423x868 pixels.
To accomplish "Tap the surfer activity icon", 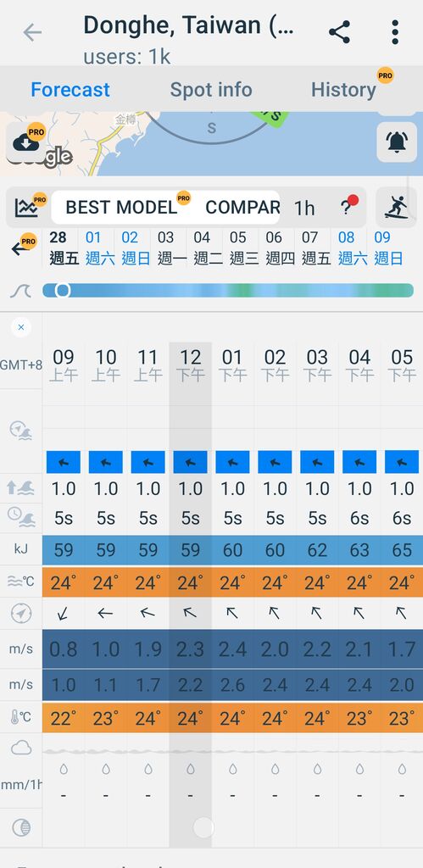I will [397, 208].
